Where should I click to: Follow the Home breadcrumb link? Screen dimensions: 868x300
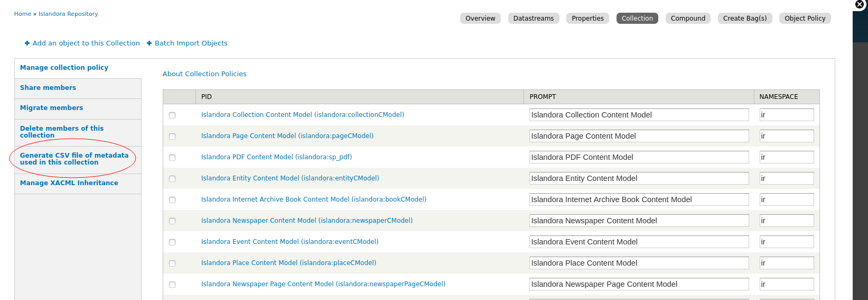[23, 14]
